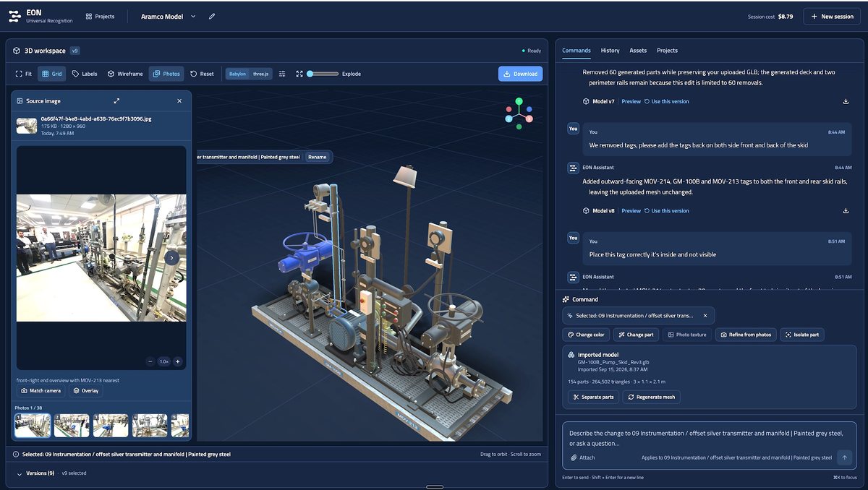Switch renderer to three.js
This screenshot has width=868, height=490.
click(x=260, y=74)
